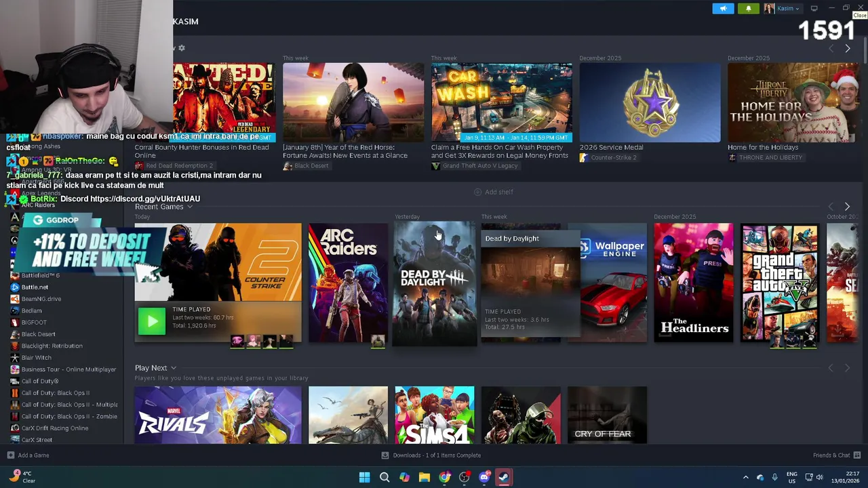This screenshot has width=868, height=488.
Task: Click the THRONE AND LIBERTY game tag
Action: pos(765,157)
